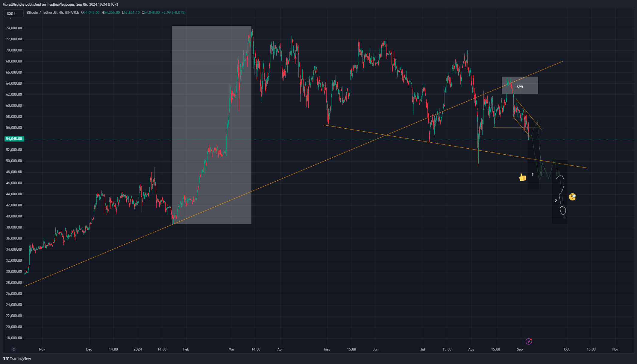Click the 24,000.00 price axis label
Screen dimensions: 637x364
coord(14,305)
